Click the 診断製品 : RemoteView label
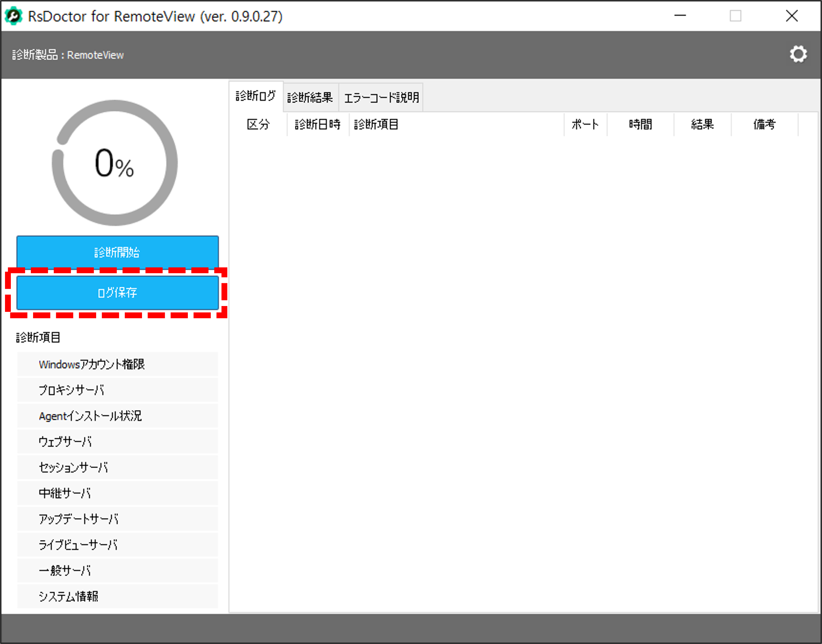Screen dimensions: 822x644 [68, 55]
